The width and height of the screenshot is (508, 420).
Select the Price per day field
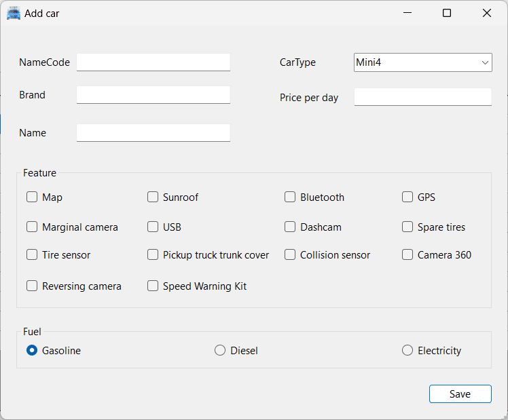pyautogui.click(x=422, y=97)
